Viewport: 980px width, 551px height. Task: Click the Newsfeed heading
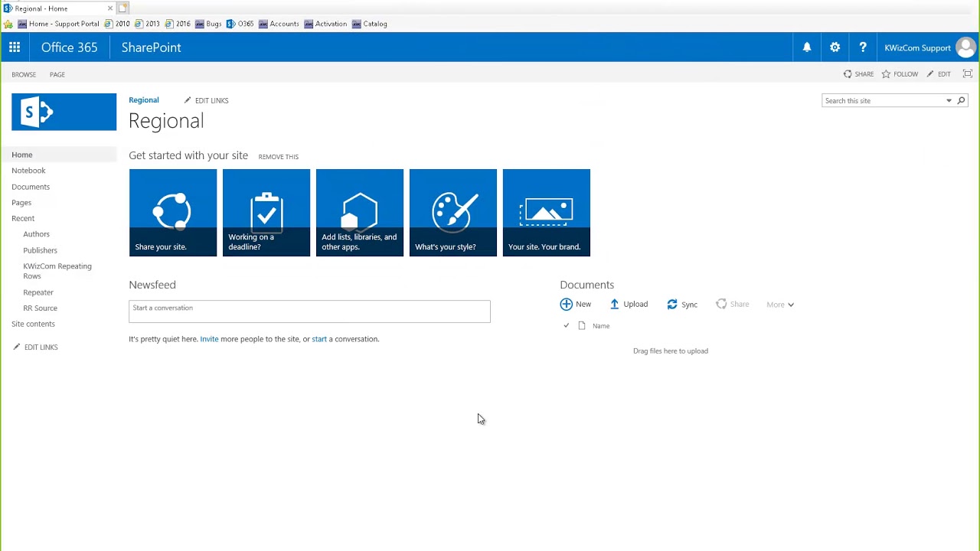[152, 285]
